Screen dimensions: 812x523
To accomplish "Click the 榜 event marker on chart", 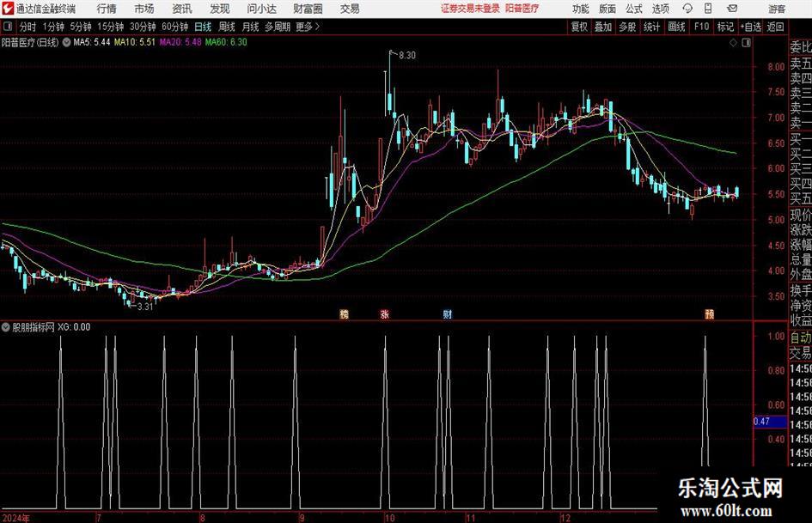I will [x=344, y=313].
